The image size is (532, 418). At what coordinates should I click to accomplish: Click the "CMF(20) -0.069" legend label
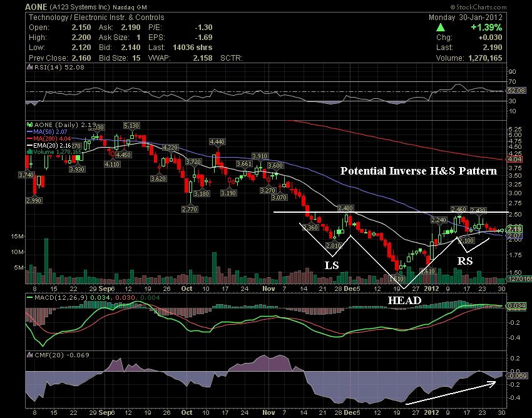click(62, 355)
